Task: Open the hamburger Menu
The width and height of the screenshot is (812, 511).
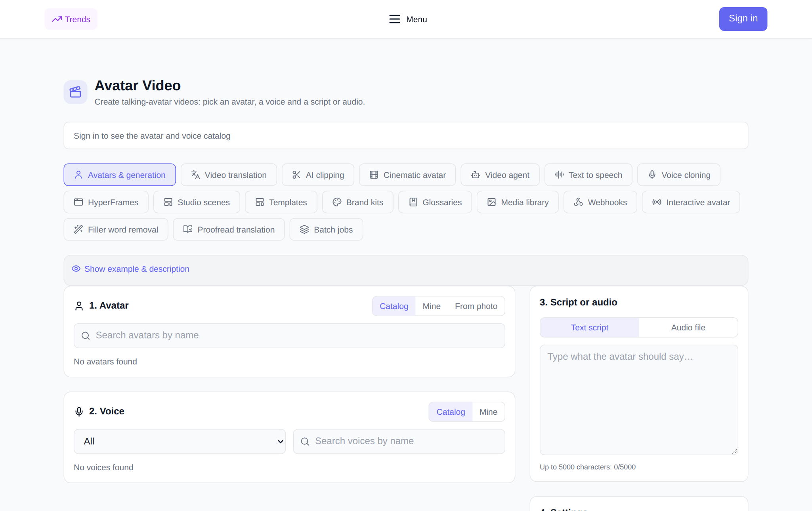Action: (x=408, y=19)
